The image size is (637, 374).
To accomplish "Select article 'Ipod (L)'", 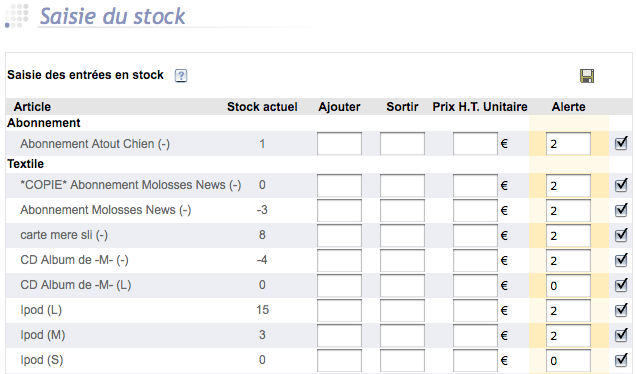I will [x=41, y=310].
